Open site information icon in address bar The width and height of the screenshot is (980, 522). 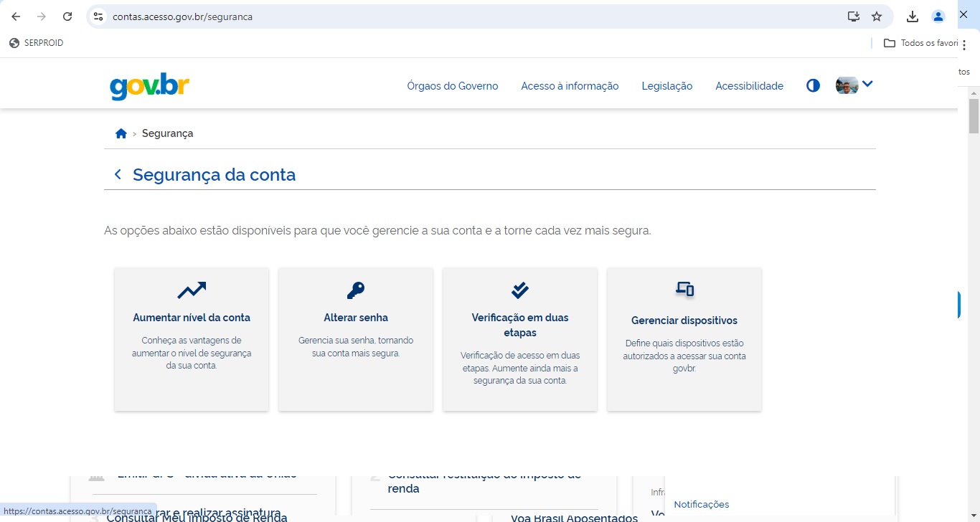tap(98, 16)
